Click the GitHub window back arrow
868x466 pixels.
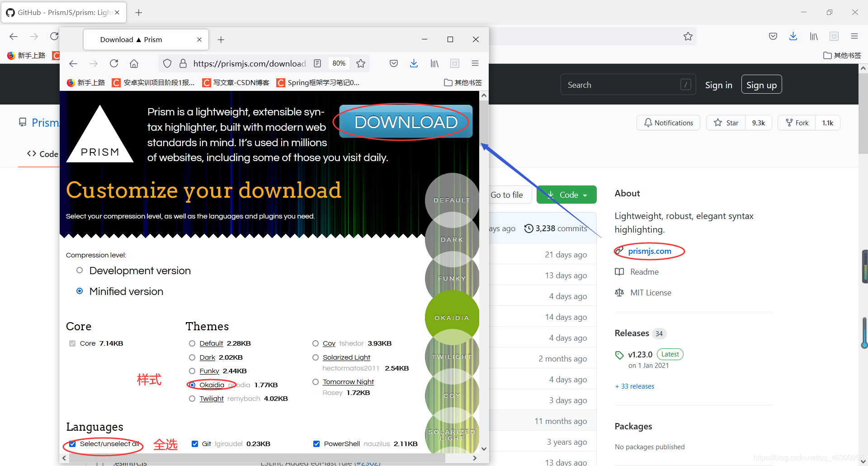tap(14, 36)
